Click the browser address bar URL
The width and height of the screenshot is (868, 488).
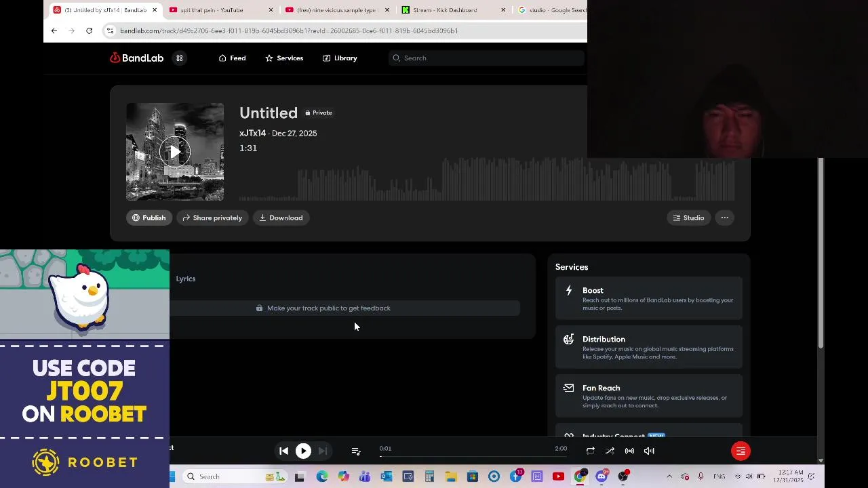click(289, 30)
